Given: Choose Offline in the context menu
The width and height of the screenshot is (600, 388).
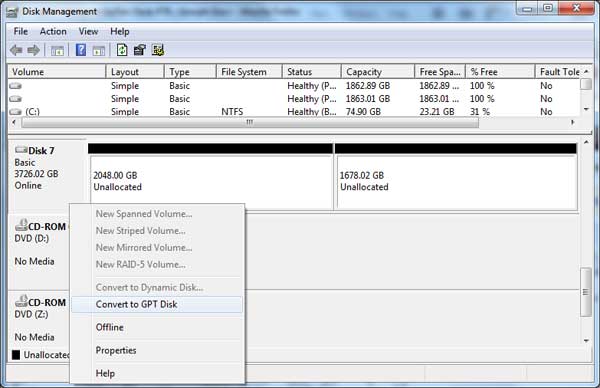Looking at the screenshot, I should click(157, 328).
